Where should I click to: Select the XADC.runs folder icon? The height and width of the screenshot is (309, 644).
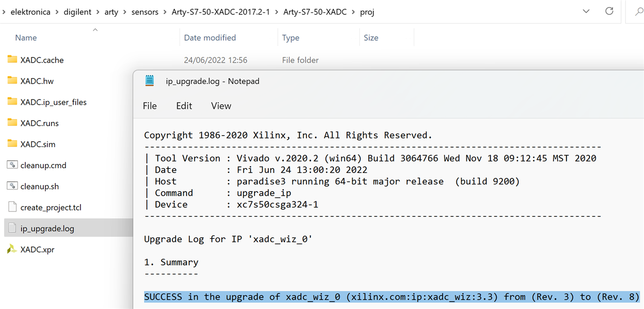(13, 123)
